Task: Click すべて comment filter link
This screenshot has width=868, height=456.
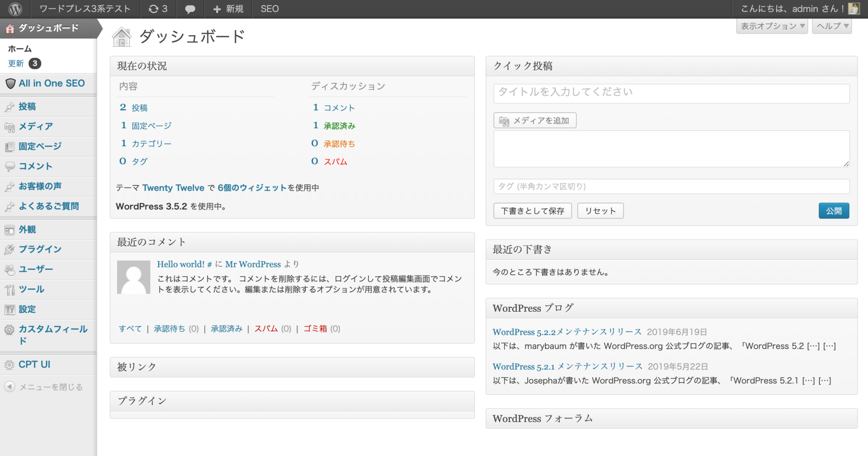Action: coord(130,329)
